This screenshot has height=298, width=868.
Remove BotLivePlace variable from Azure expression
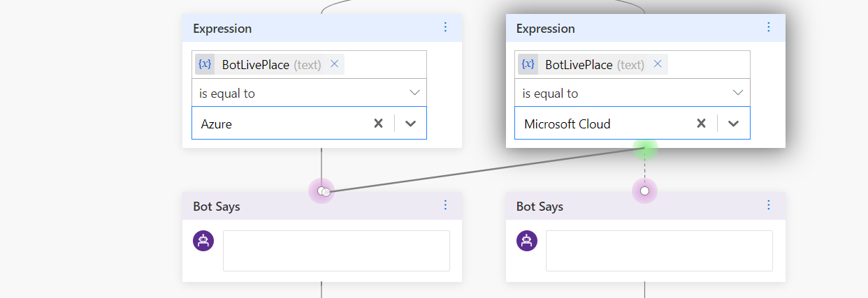click(334, 64)
